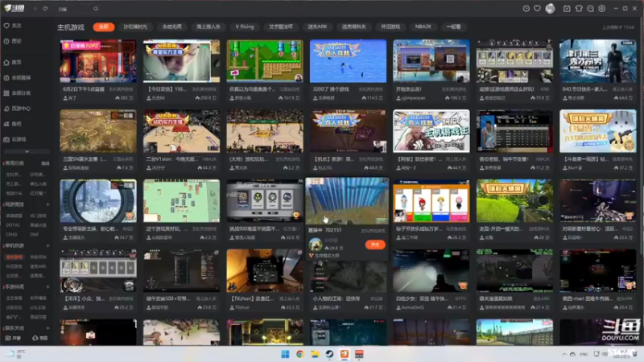Open 云游戏 cloud gaming in the sidebar
The height and width of the screenshot is (362, 644).
click(x=14, y=139)
